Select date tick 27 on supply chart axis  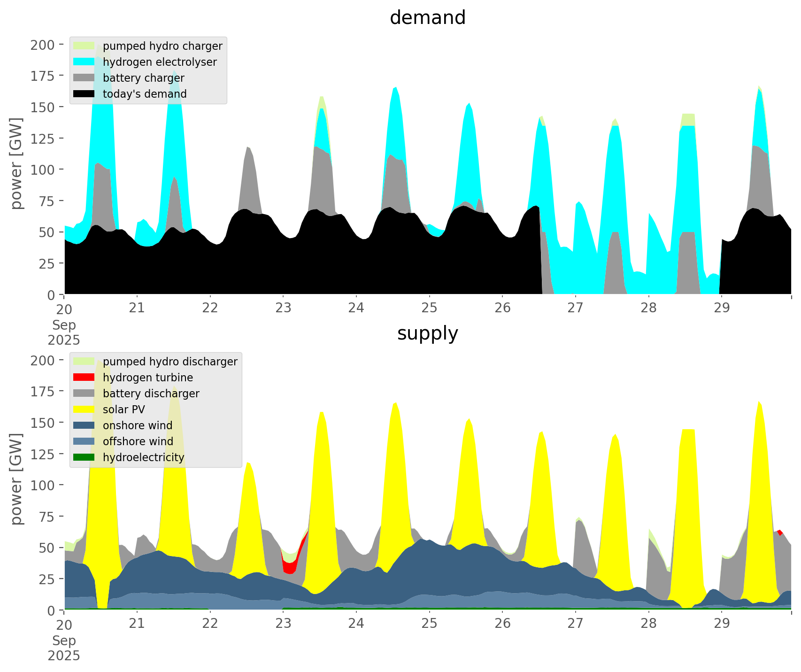(575, 624)
